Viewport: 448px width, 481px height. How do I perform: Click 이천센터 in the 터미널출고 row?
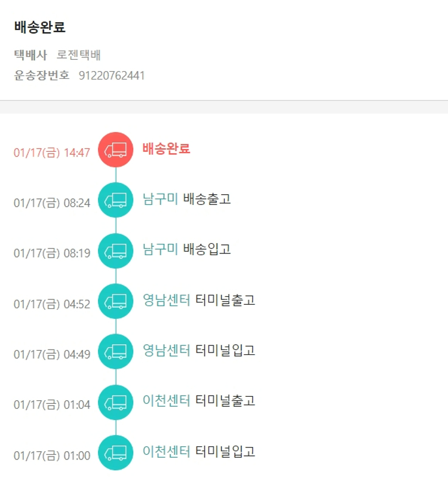tap(167, 401)
